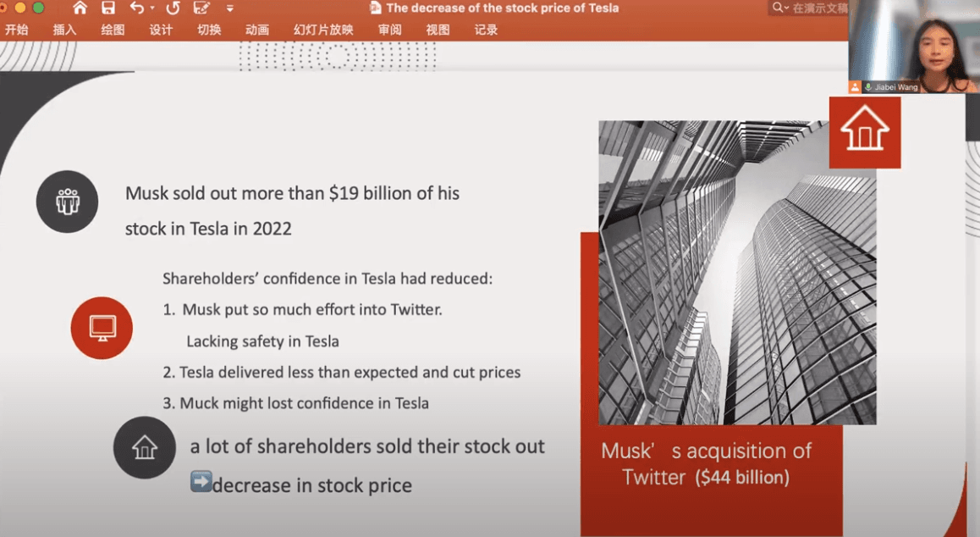Switch to the 动画 tab
980x537 pixels.
click(x=257, y=30)
